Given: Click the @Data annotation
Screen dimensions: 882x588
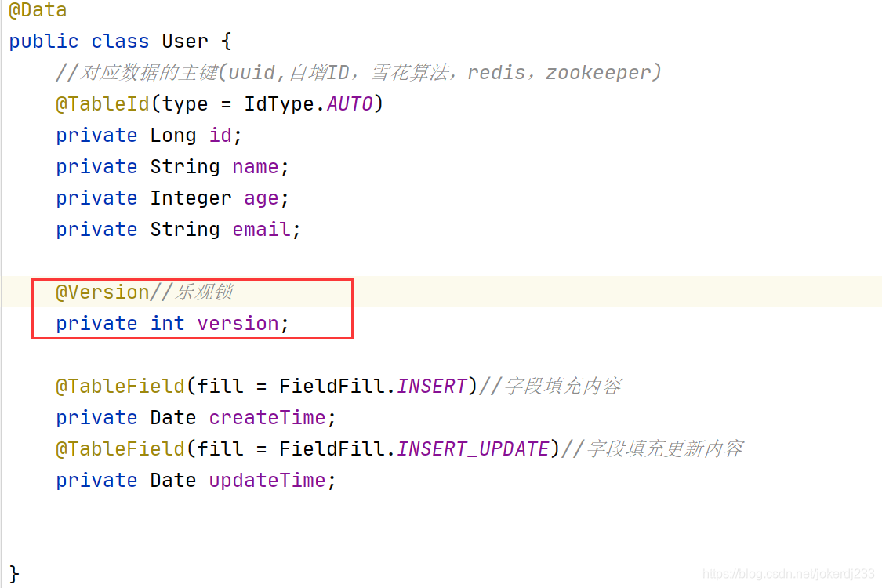Looking at the screenshot, I should 38,10.
